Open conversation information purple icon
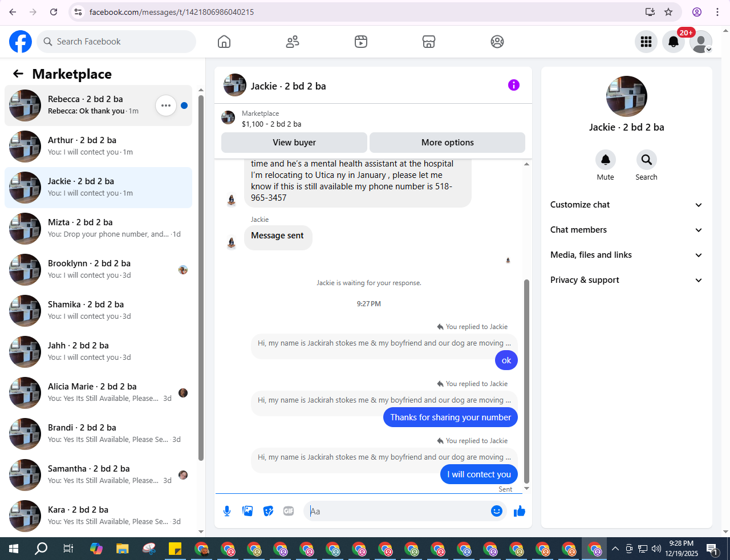 [514, 85]
